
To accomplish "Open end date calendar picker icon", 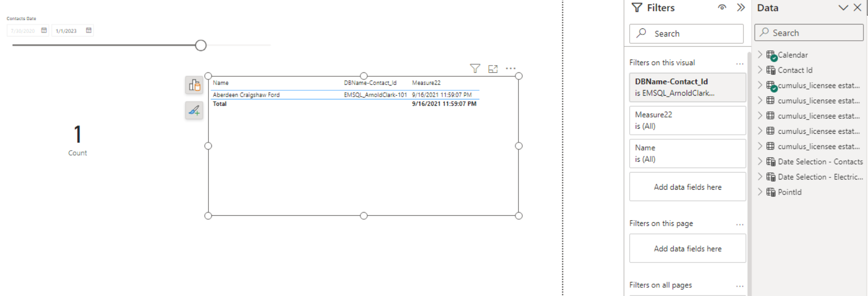I will tap(89, 31).
